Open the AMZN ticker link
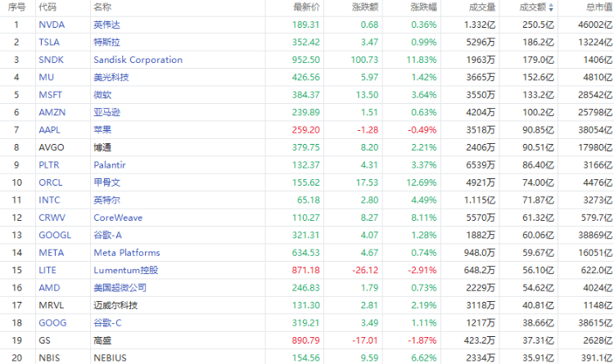This screenshot has height=364, width=614. click(52, 112)
